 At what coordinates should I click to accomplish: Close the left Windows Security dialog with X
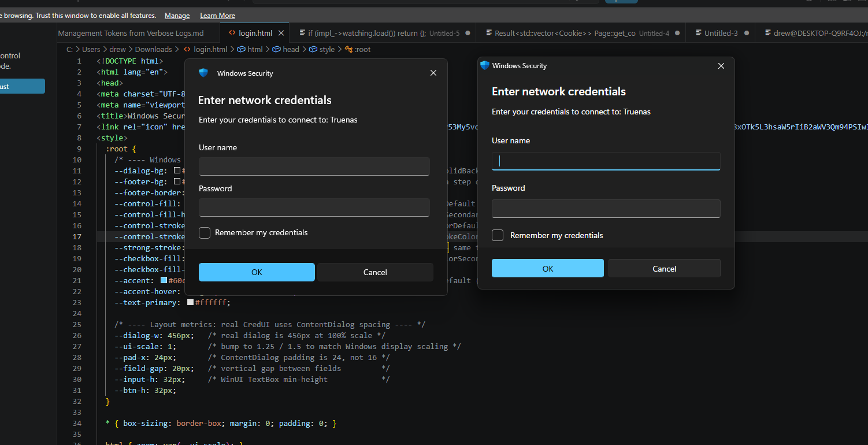click(433, 73)
